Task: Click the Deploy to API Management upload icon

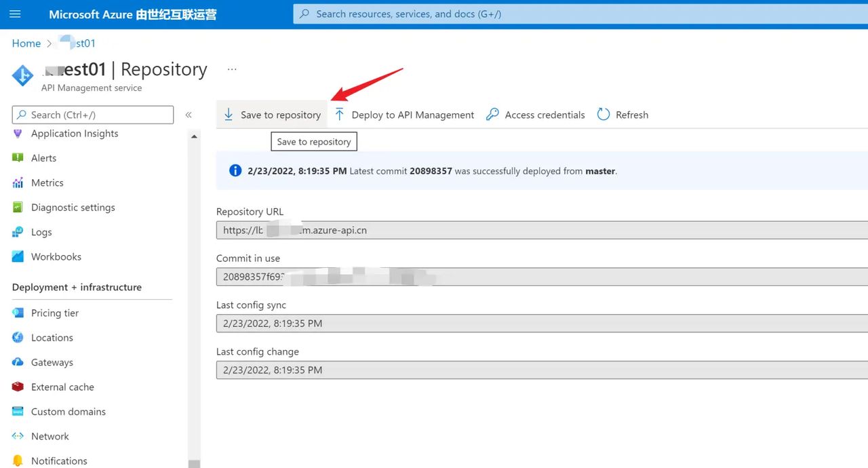Action: pos(340,115)
